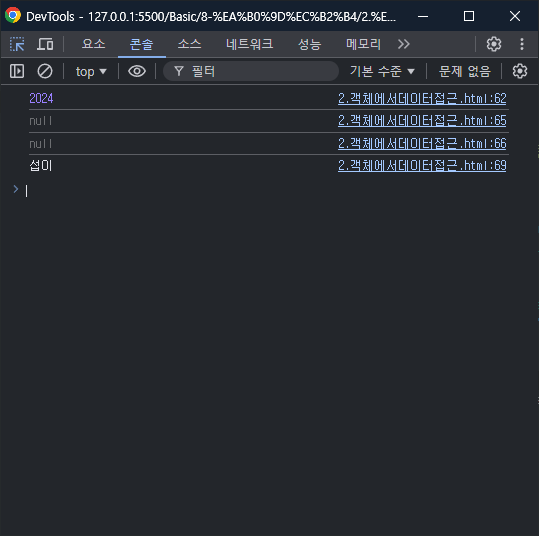Switch to the 소스 tab
Screen dimensions: 539x536
click(x=189, y=44)
